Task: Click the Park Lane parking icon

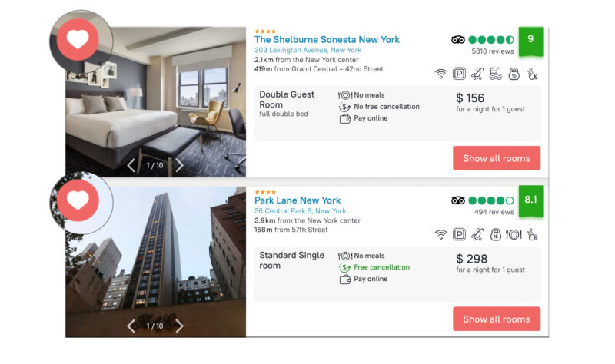Action: (459, 234)
